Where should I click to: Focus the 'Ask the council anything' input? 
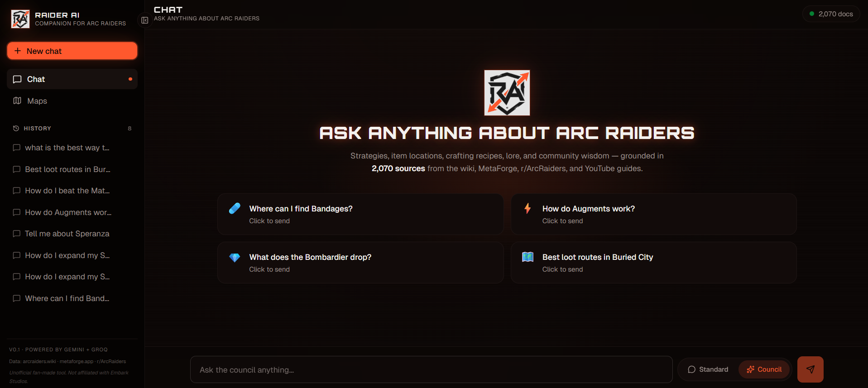point(431,369)
